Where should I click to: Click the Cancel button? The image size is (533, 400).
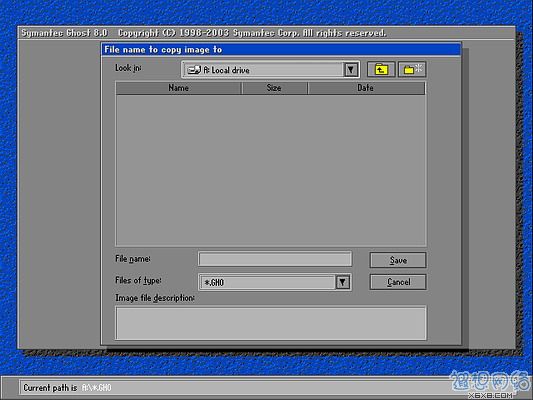(x=398, y=282)
